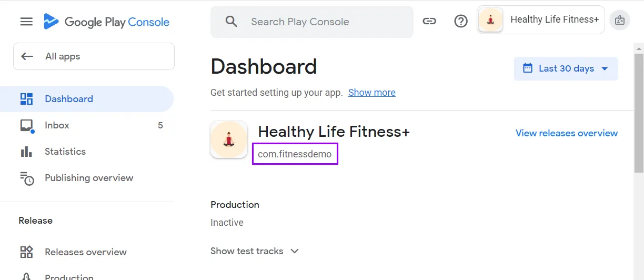Go back to All apps

coord(93,56)
